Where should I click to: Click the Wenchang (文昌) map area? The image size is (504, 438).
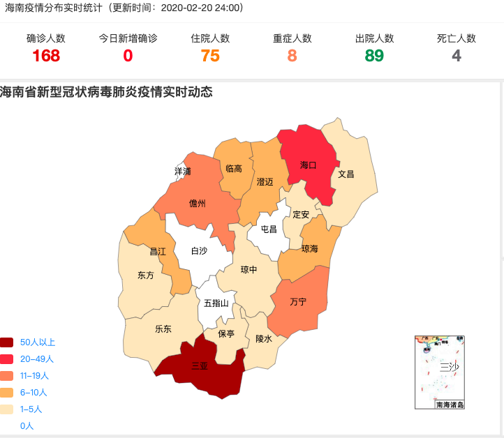[x=347, y=174]
